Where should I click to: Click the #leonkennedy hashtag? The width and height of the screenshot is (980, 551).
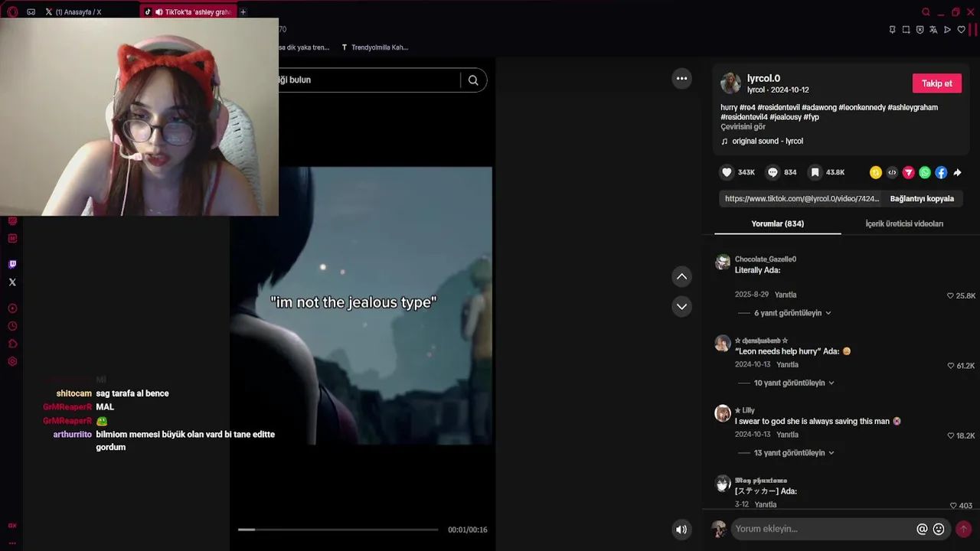coord(862,108)
